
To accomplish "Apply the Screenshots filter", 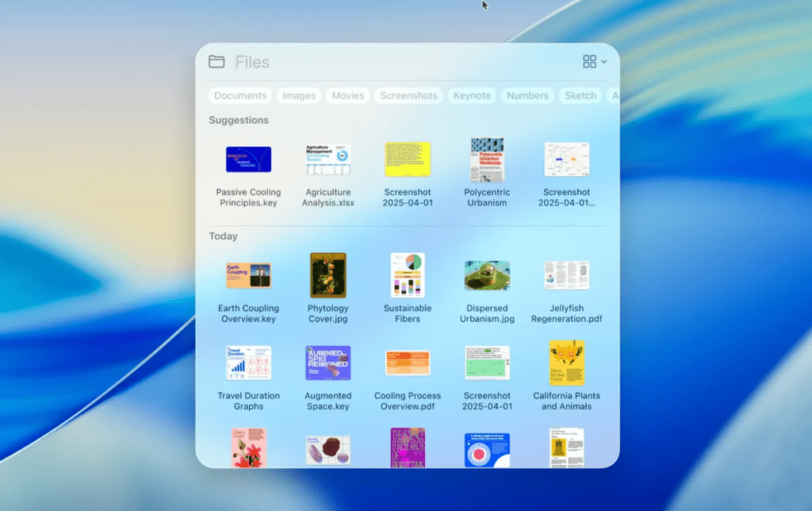I will tap(408, 95).
